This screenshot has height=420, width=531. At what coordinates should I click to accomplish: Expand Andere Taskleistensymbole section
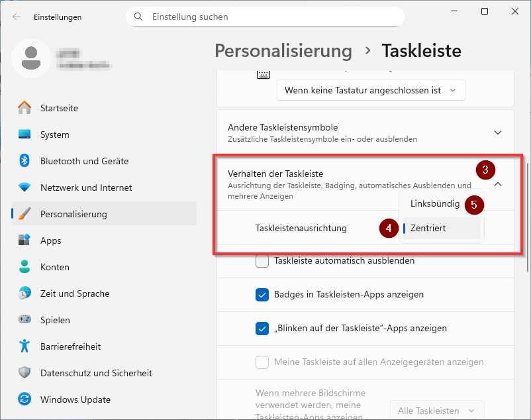click(x=498, y=132)
